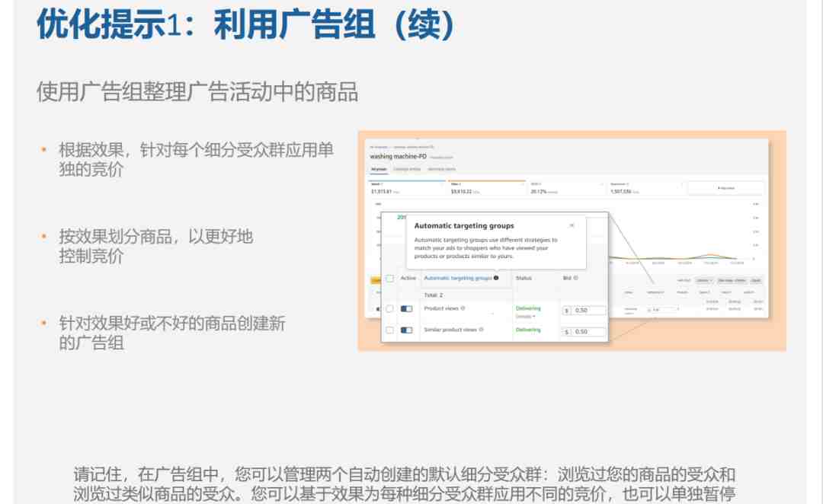823x504 pixels.
Task: Click the Spend metric card showing $1,313.81
Action: pyautogui.click(x=407, y=188)
